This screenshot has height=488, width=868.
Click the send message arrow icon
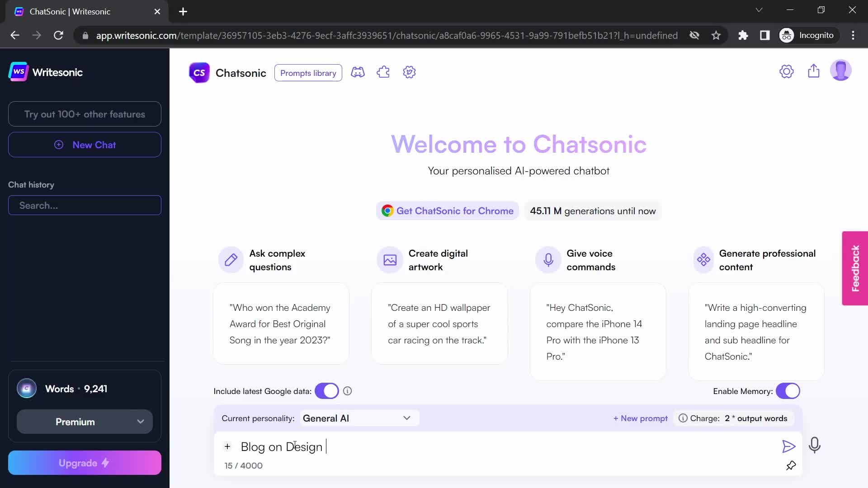pyautogui.click(x=788, y=446)
